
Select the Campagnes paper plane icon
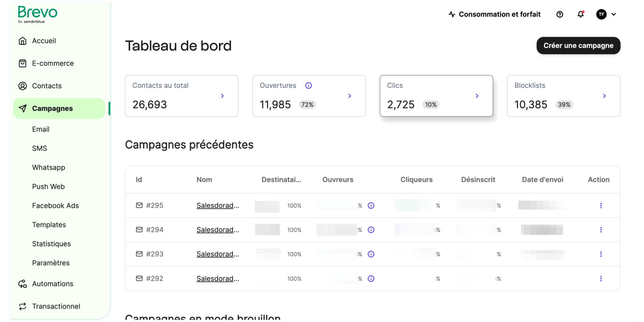click(x=22, y=108)
